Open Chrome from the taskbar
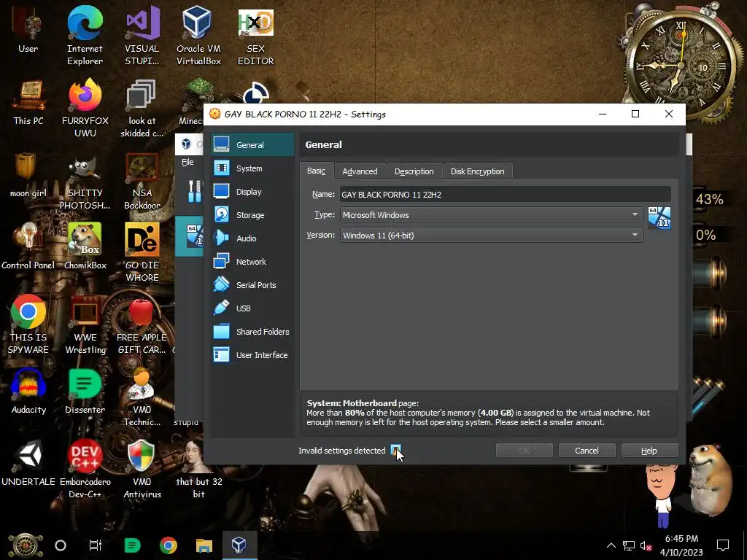Viewport: 747px width, 560px height. click(x=169, y=545)
